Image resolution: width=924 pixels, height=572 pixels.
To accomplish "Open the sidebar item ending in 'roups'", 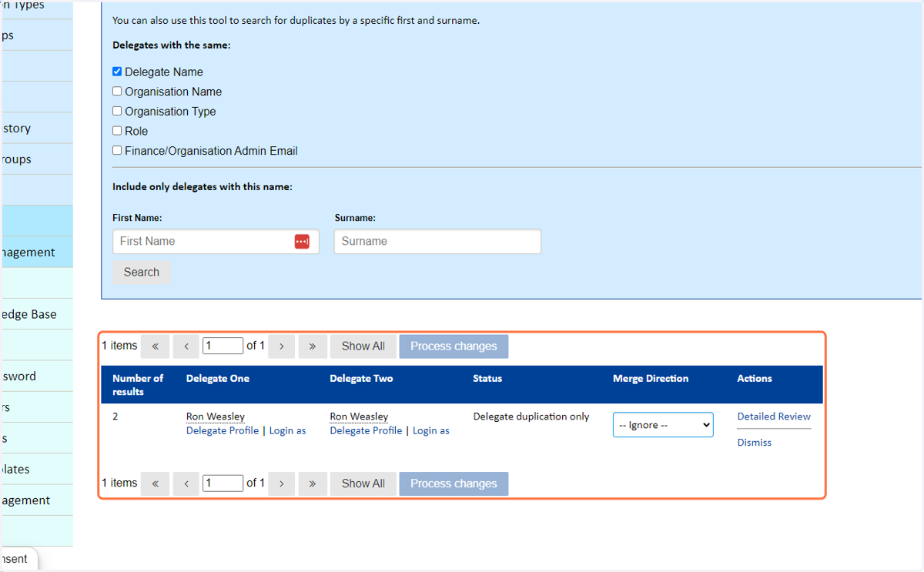I will pyautogui.click(x=36, y=159).
